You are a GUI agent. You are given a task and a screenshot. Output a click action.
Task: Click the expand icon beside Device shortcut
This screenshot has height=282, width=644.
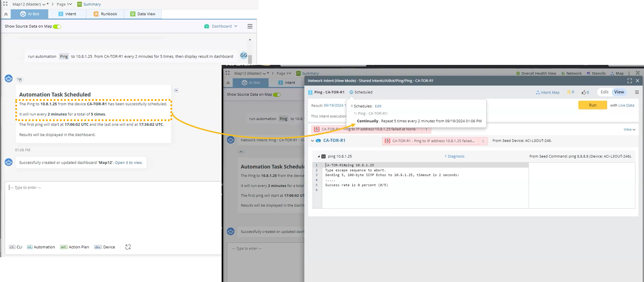[128, 247]
